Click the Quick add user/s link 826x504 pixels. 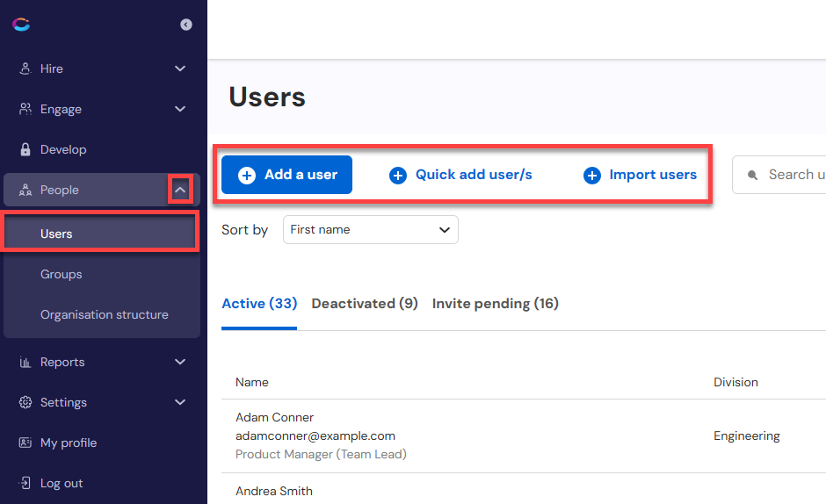[x=461, y=175]
